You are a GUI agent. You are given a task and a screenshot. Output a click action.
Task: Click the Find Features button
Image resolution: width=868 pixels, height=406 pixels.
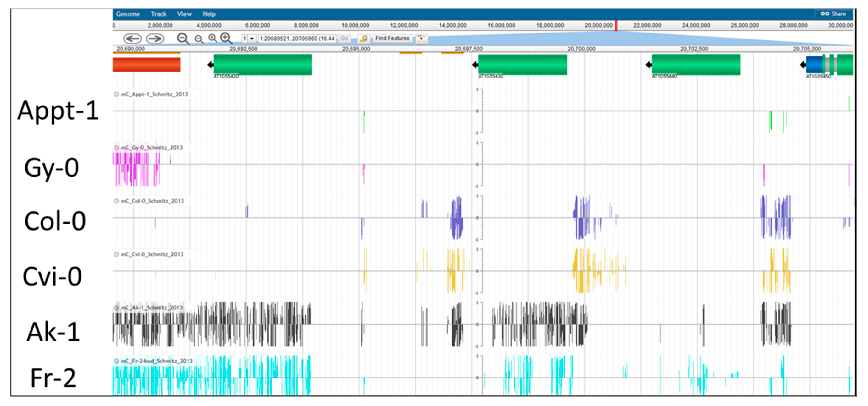(392, 38)
